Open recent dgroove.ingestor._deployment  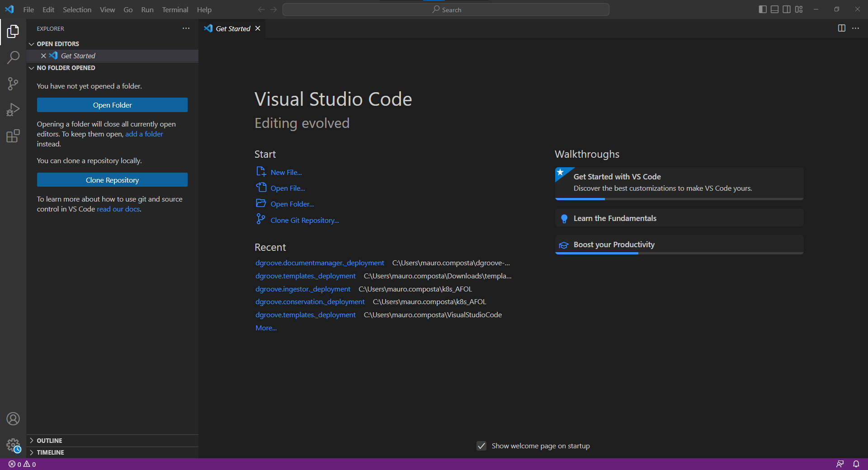tap(303, 289)
